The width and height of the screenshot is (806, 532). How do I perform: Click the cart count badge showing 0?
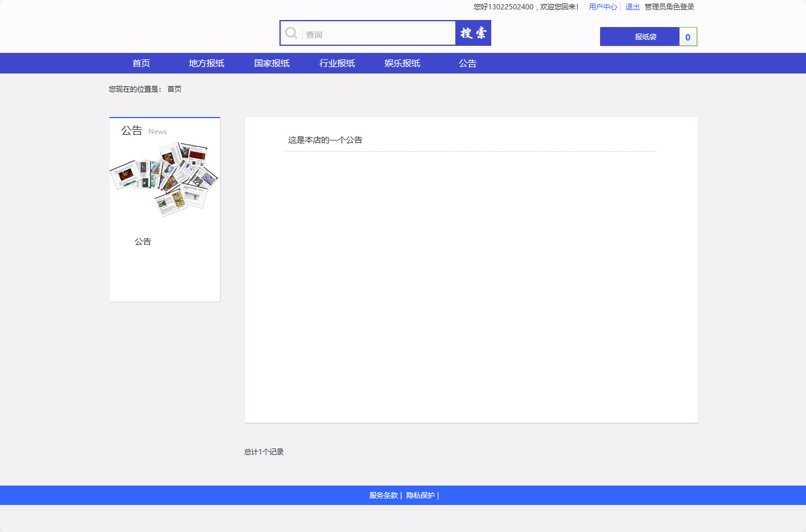pos(688,36)
